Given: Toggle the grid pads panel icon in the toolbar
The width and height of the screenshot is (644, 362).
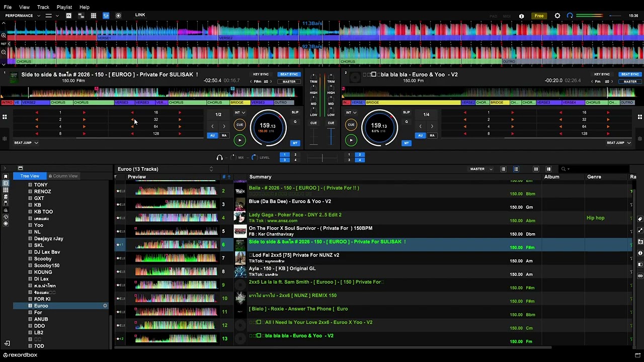Looking at the screenshot, I should [94, 16].
